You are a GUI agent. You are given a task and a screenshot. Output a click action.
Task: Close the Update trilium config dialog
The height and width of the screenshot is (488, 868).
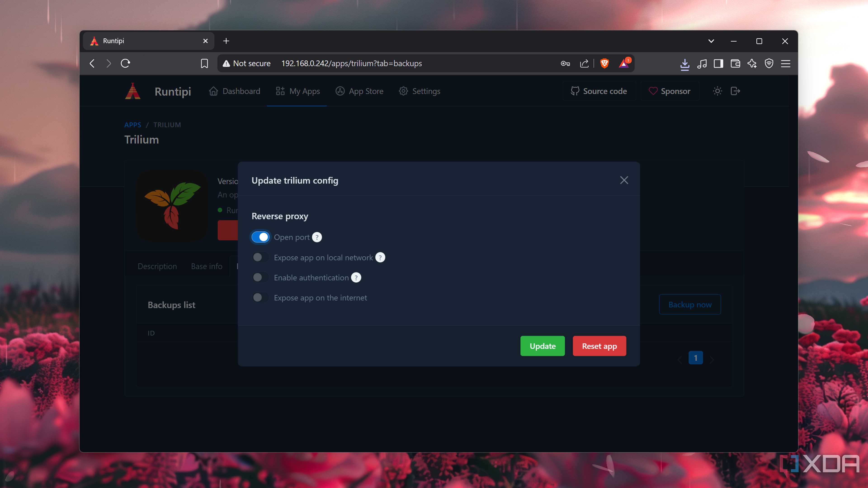point(624,180)
